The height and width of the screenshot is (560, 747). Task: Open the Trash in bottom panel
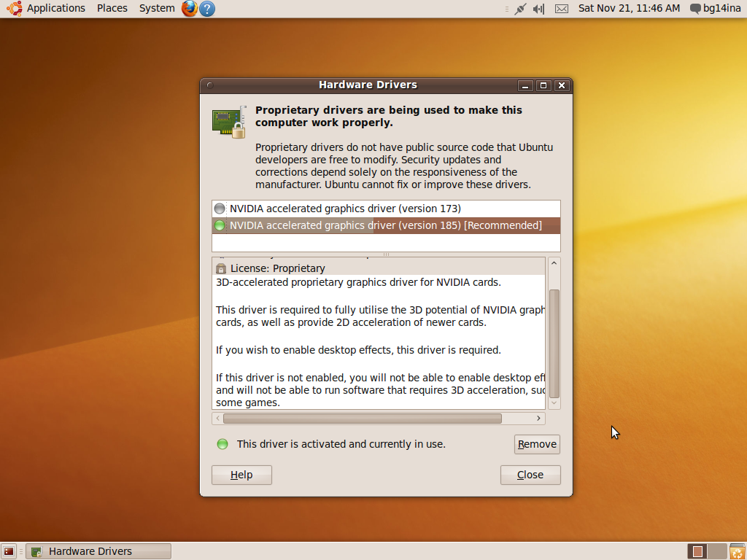point(737,551)
